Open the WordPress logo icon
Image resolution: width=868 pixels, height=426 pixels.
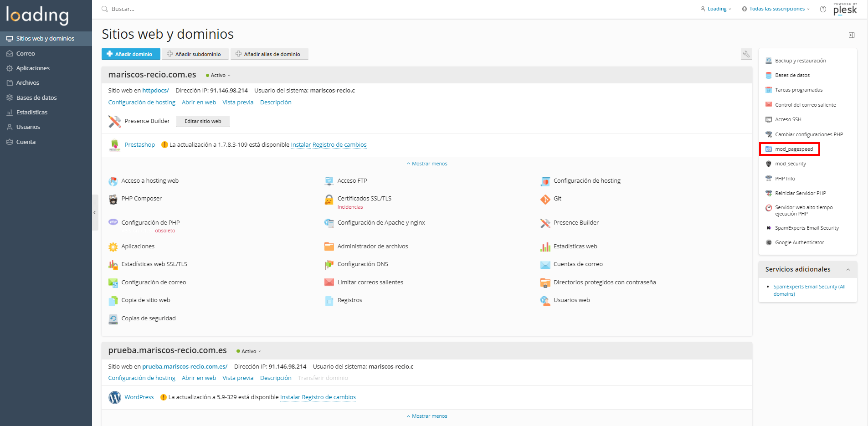point(115,397)
